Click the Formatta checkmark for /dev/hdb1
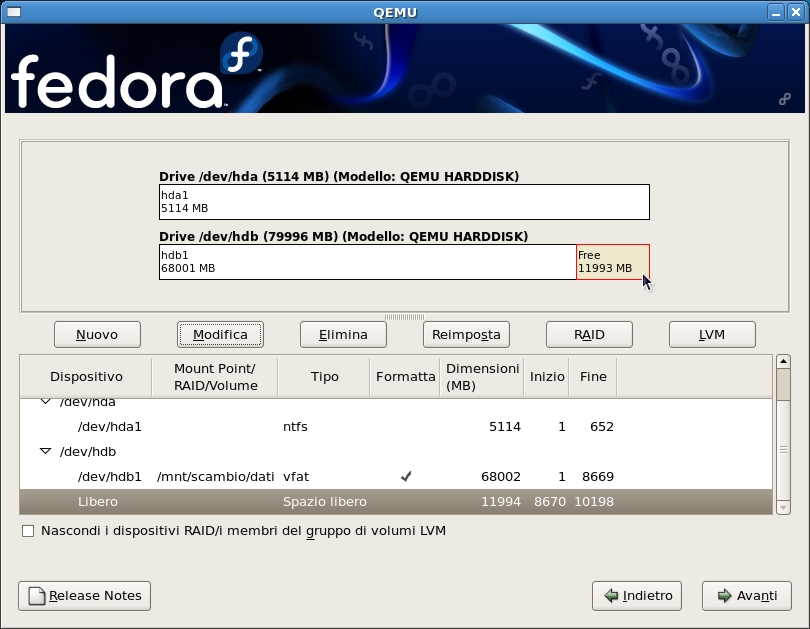810x629 pixels. (x=406, y=476)
